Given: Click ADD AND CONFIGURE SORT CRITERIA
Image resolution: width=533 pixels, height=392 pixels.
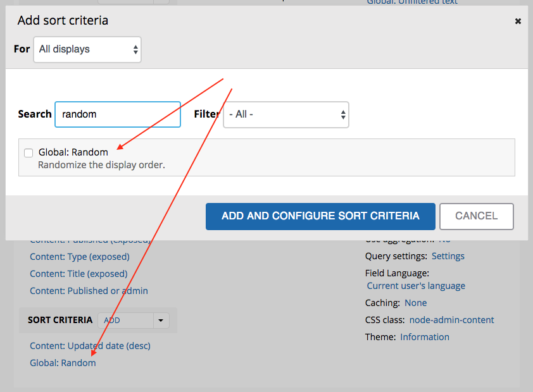Looking at the screenshot, I should (x=320, y=216).
